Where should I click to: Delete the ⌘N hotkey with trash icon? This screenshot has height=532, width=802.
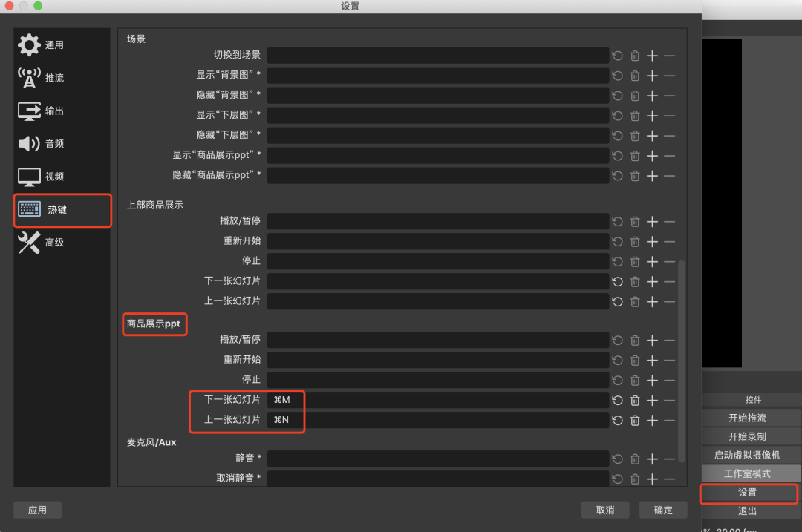pyautogui.click(x=635, y=421)
